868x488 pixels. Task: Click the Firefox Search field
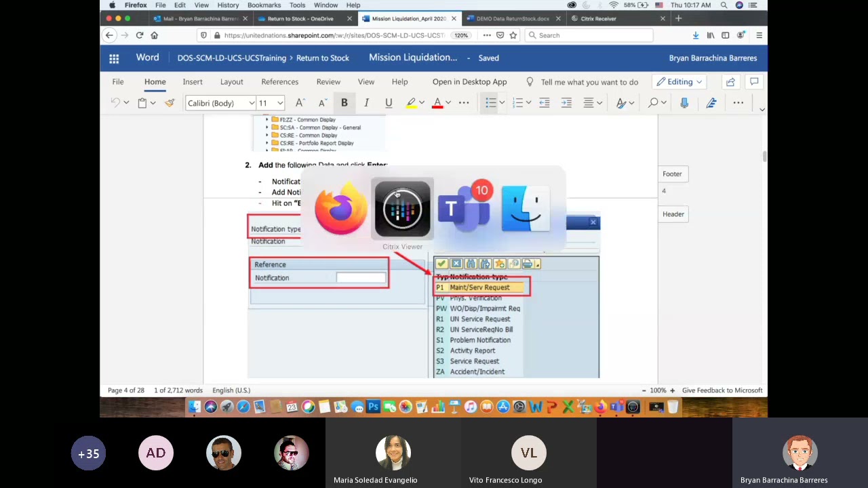[589, 35]
